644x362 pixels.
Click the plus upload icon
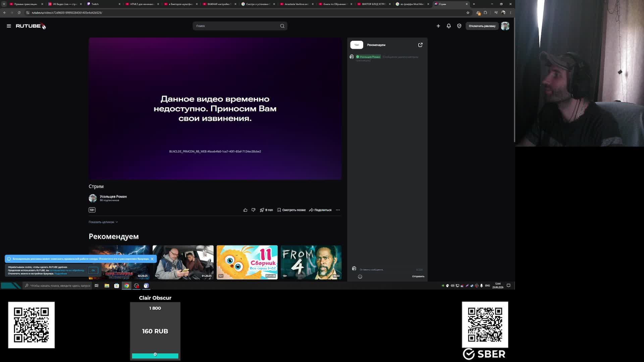(x=438, y=26)
